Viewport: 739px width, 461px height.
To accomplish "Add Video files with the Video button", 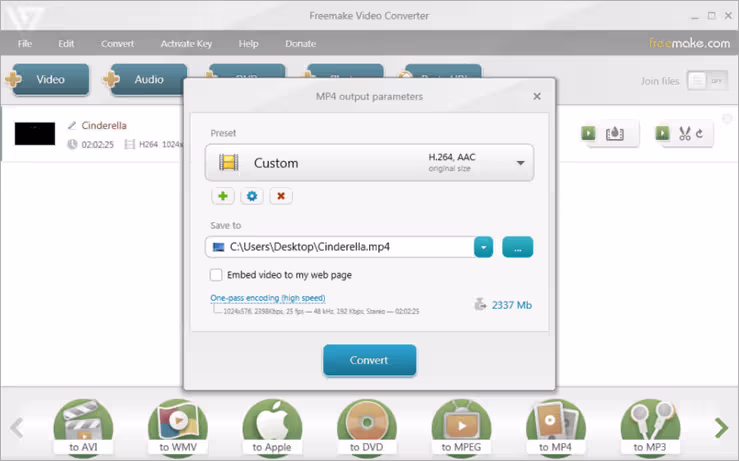I will point(50,79).
